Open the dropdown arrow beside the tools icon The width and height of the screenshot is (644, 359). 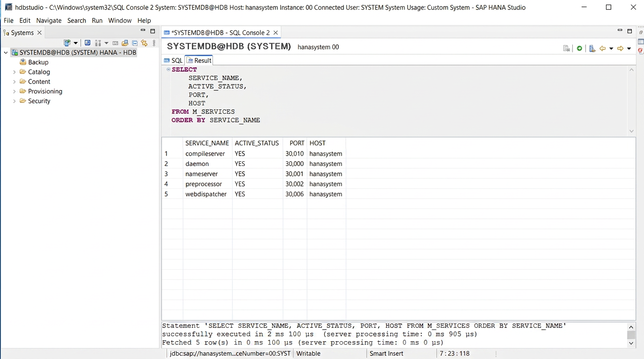[x=106, y=43]
